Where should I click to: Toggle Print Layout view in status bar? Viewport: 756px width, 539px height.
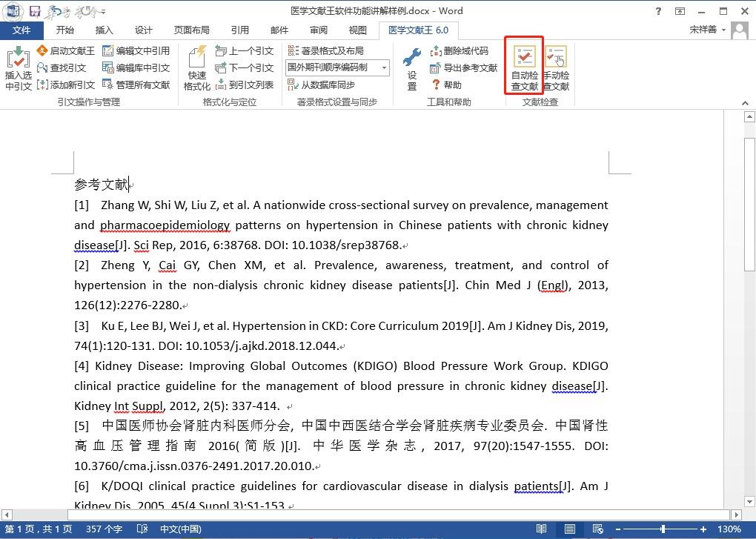(569, 529)
